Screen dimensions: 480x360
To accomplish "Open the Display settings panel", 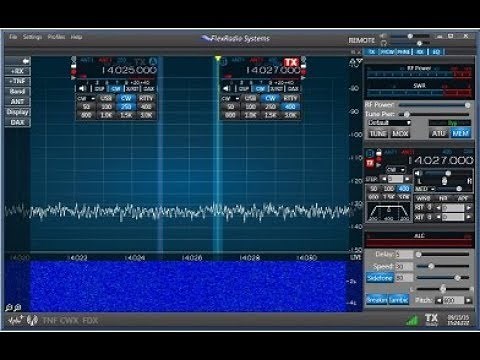I will (18, 112).
